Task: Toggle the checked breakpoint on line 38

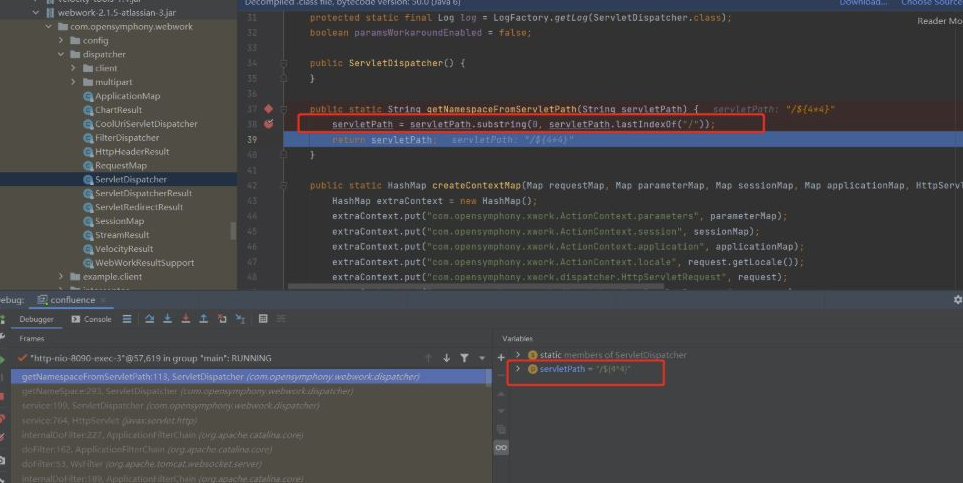Action: click(x=268, y=124)
